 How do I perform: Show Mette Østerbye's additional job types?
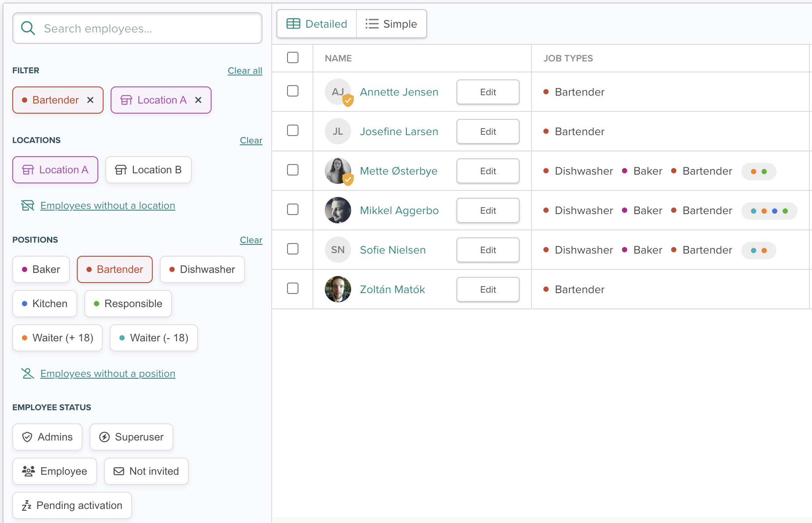point(758,172)
